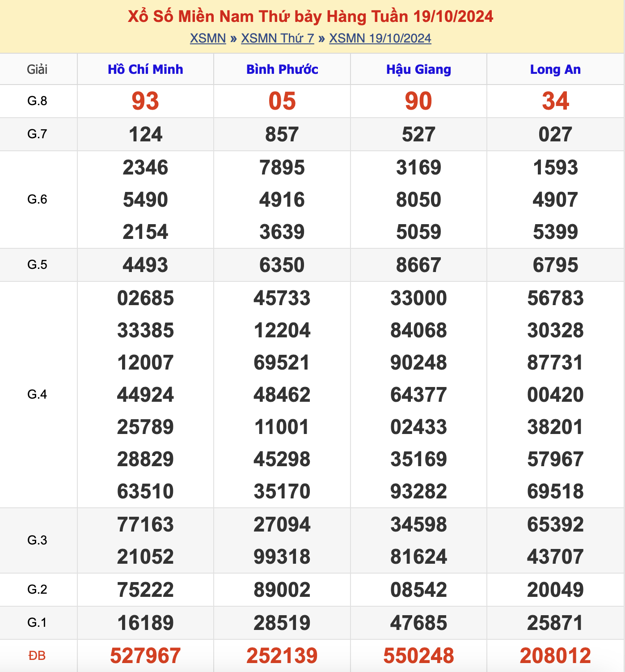625x672 pixels.
Task: Click special prize number 550248
Action: coord(418,656)
